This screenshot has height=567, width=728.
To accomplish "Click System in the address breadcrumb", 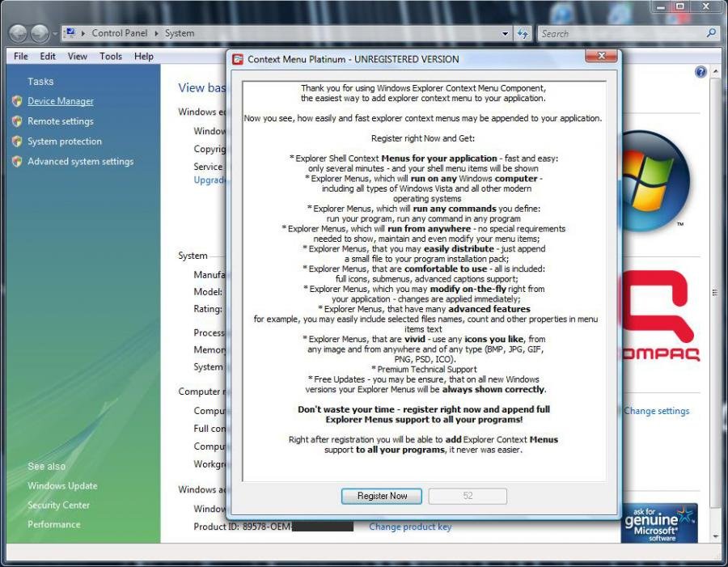I will (x=180, y=33).
